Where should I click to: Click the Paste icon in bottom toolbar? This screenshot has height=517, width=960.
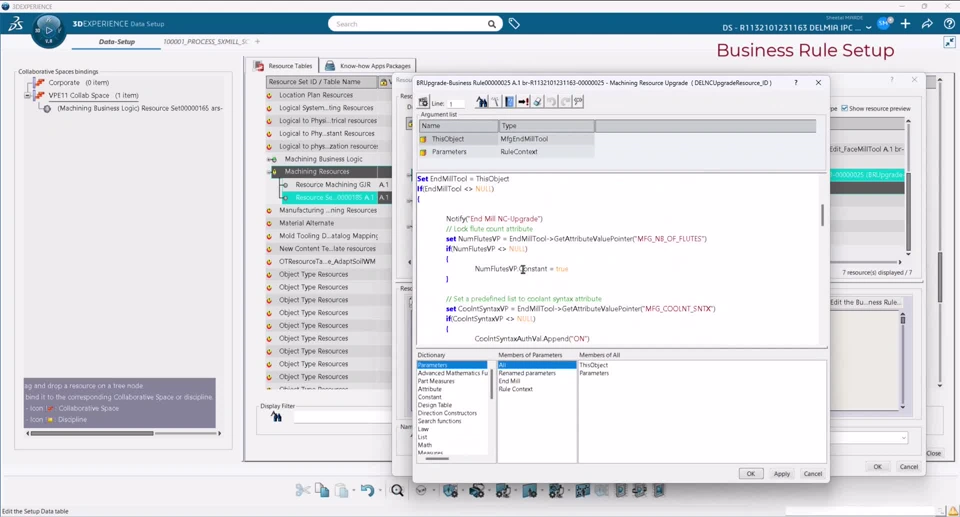coord(342,490)
